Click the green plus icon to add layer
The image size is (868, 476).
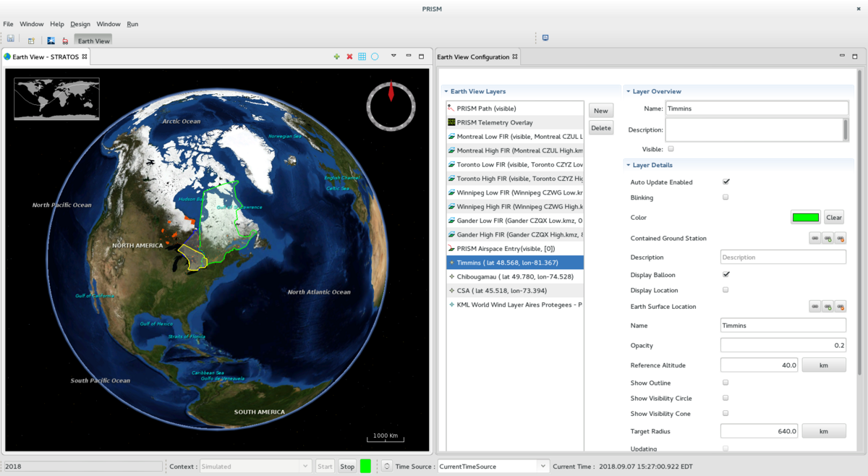click(336, 56)
